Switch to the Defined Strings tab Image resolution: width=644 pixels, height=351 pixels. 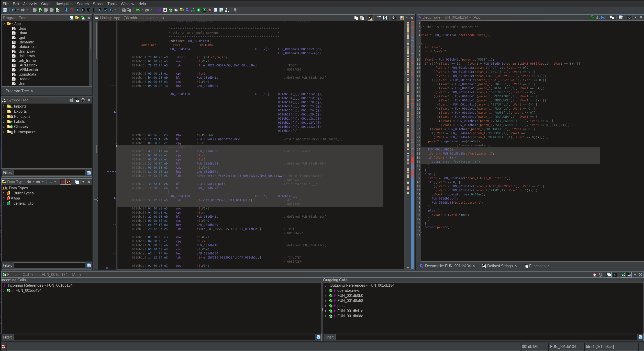point(499,266)
